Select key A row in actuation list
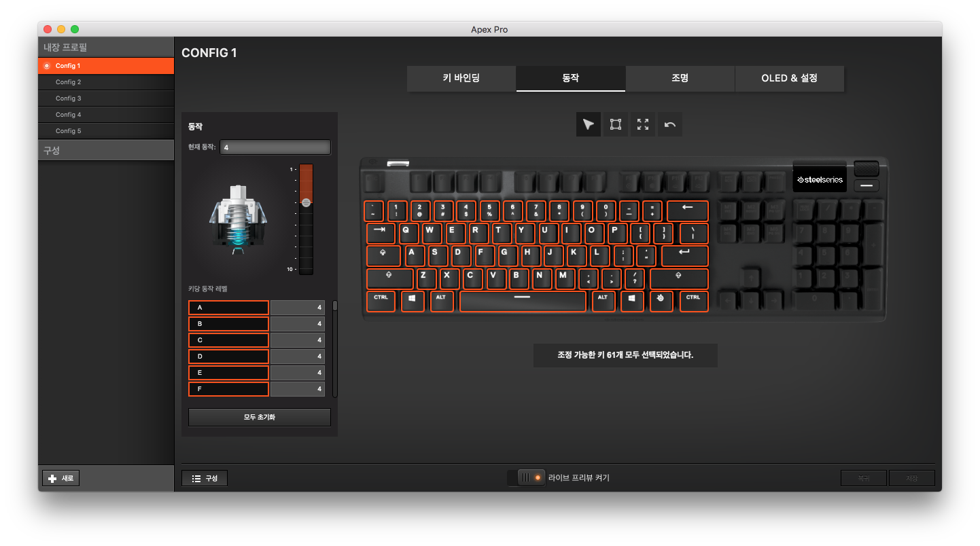Viewport: 980px width, 546px height. point(228,308)
